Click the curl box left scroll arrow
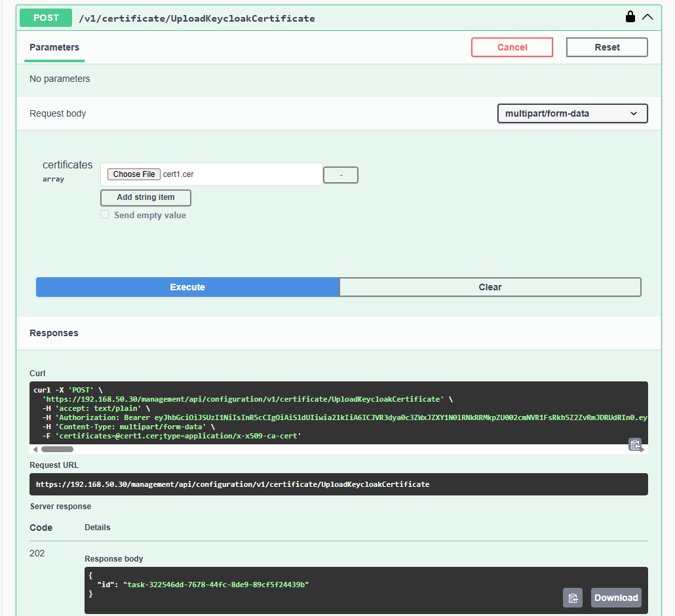The height and width of the screenshot is (616, 675). (35, 450)
